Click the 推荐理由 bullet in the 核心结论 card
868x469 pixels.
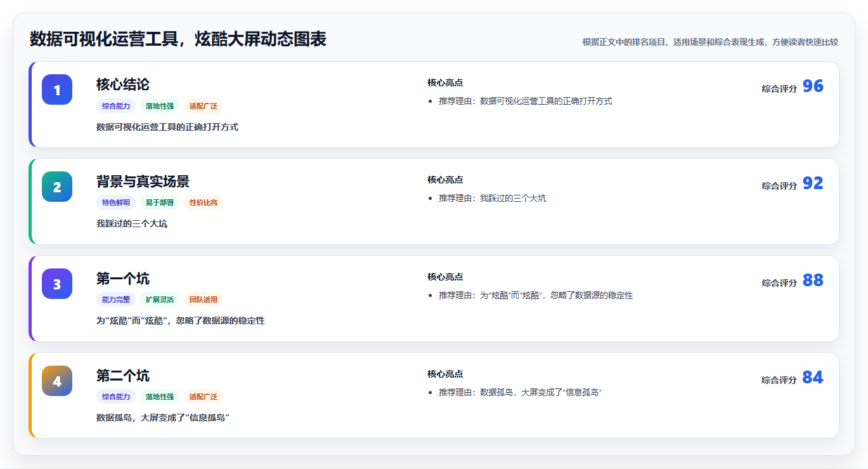coord(525,102)
